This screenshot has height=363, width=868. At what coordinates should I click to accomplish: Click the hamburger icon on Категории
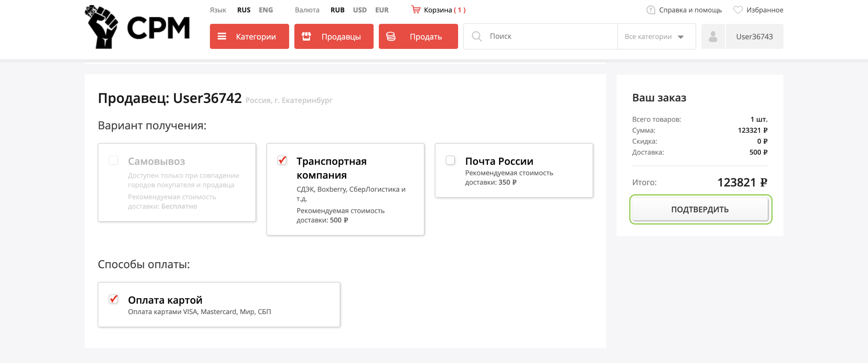[222, 36]
